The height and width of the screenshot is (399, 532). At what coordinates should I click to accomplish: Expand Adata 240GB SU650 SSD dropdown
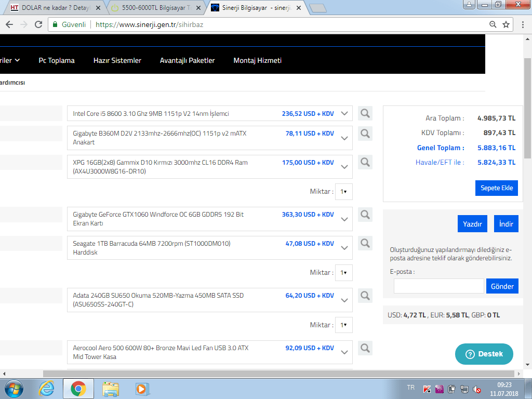click(x=344, y=300)
